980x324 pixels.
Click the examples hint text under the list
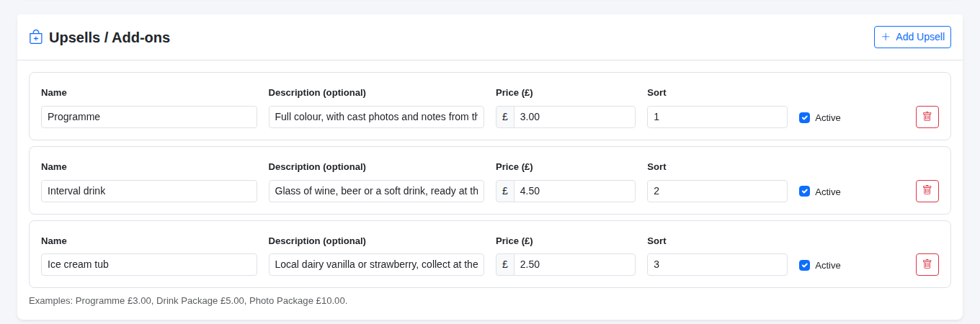click(188, 300)
